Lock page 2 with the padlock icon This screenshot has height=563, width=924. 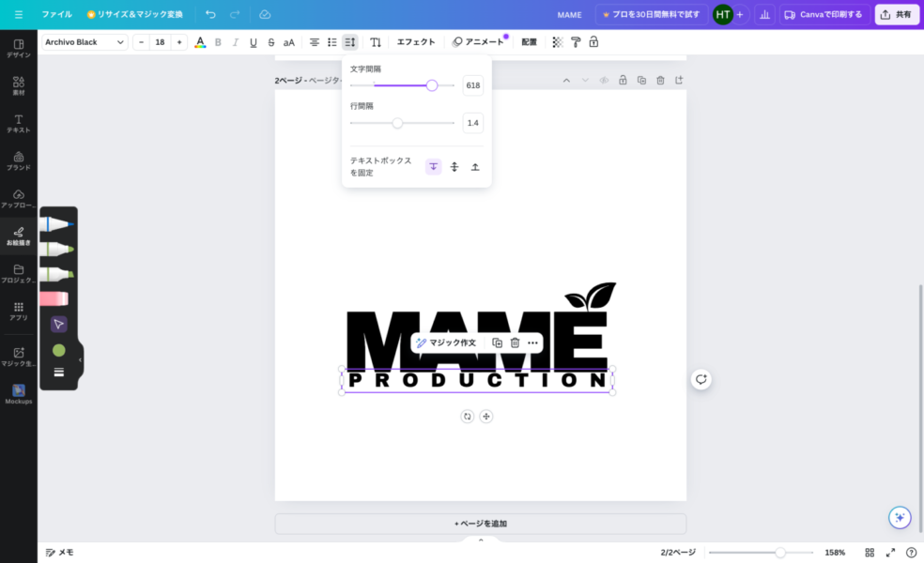(623, 80)
